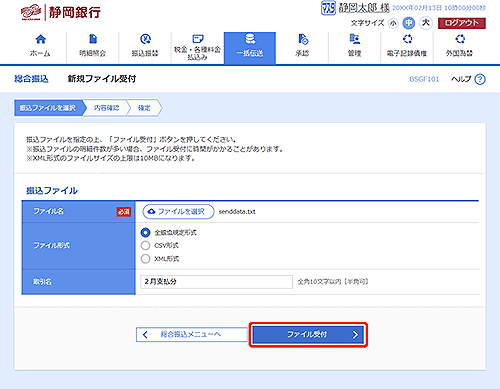Click the help question mark icon

(480, 79)
